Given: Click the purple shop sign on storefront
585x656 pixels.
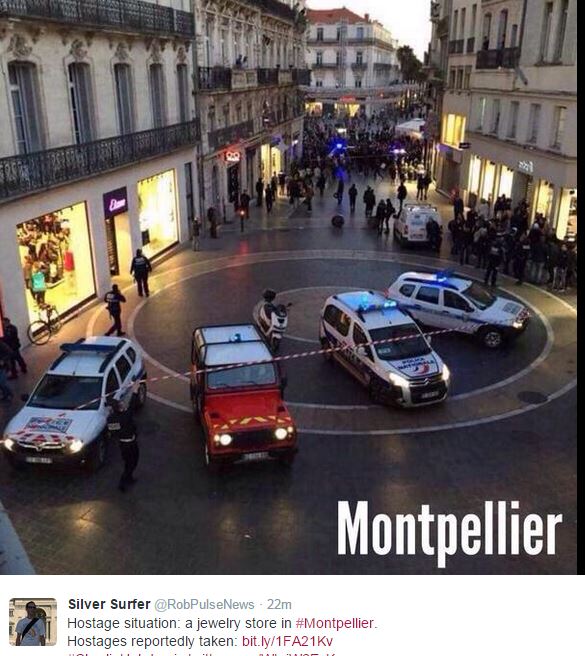Looking at the screenshot, I should 115,202.
